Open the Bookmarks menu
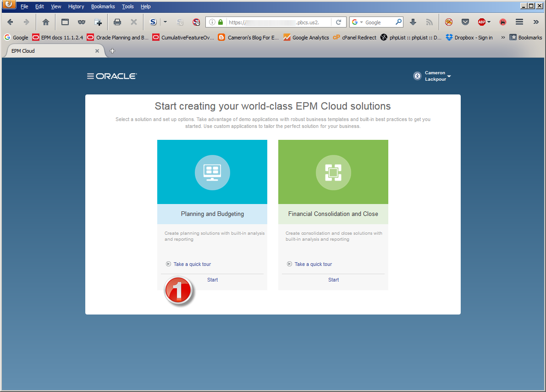The width and height of the screenshot is (546, 392). 103,6
